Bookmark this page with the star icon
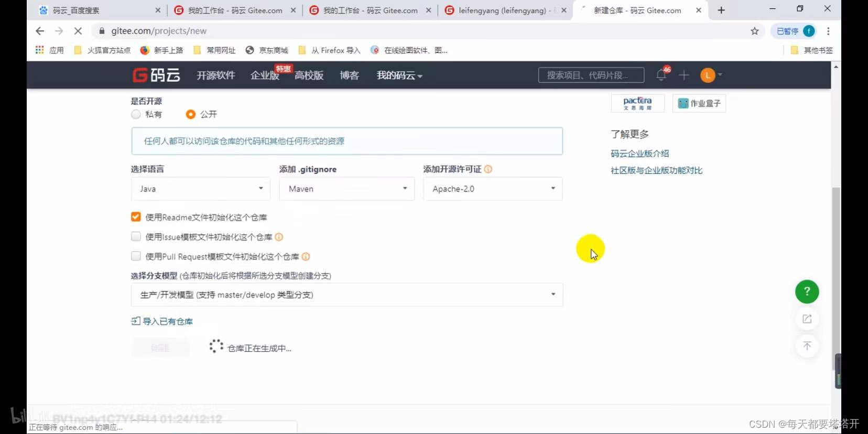Screen dimensions: 868x434 click(755, 31)
